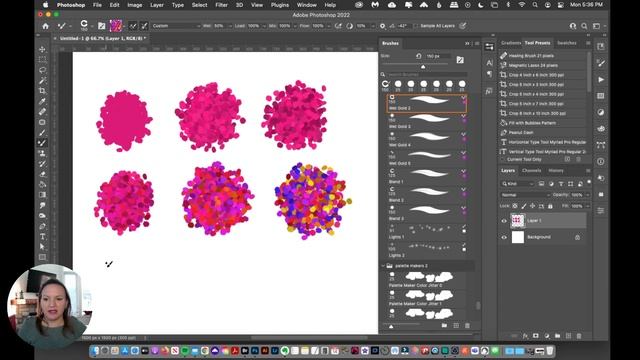Switch to the Gradients tab

511,43
